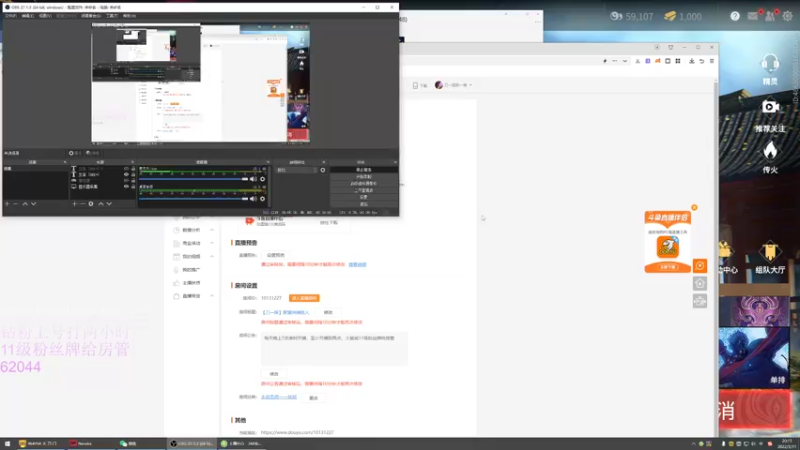This screenshot has height=450, width=800.
Task: Click 进入直播房间 orange button
Action: (304, 298)
